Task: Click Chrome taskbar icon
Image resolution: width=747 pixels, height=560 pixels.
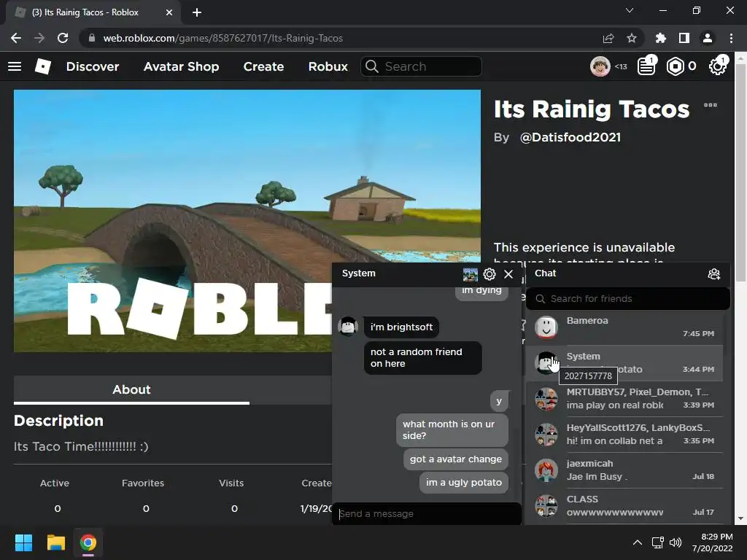Action: pyautogui.click(x=88, y=542)
